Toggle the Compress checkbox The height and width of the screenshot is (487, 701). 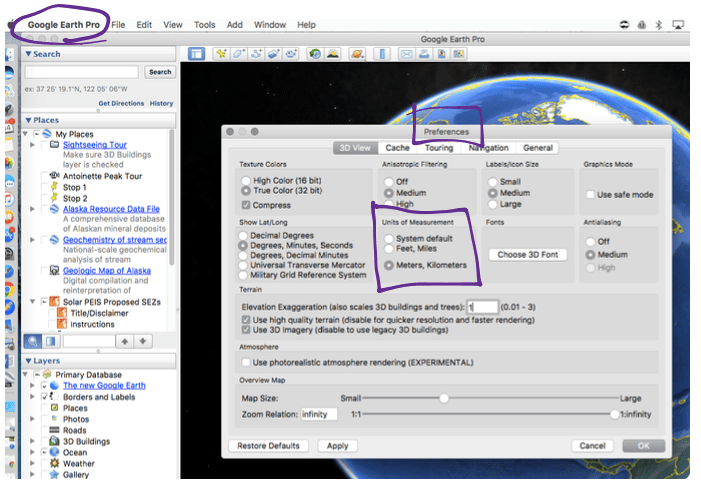(246, 205)
